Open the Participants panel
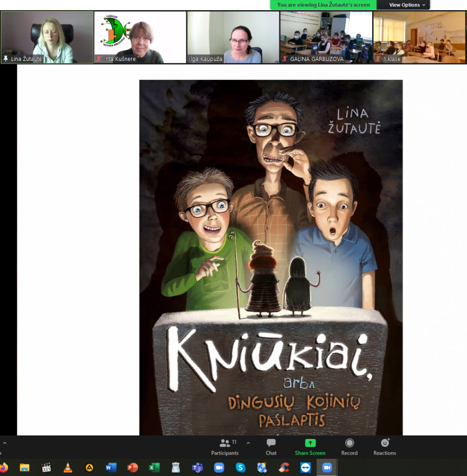The image size is (467, 476). pos(225,447)
